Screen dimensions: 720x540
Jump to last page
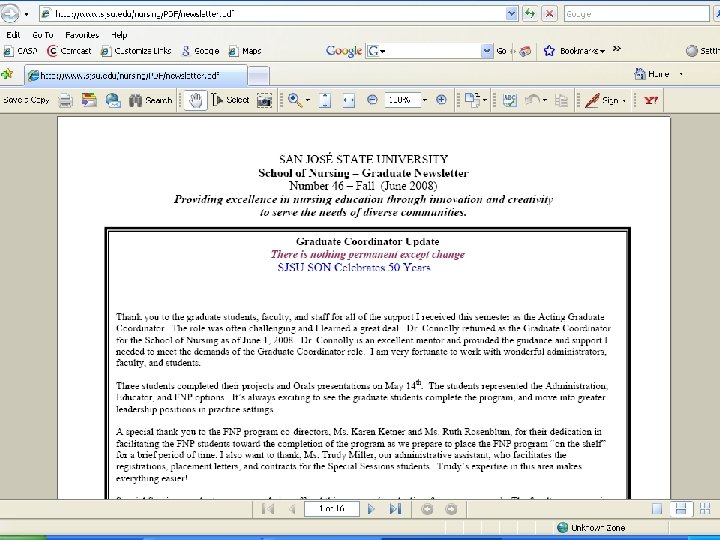pos(395,509)
